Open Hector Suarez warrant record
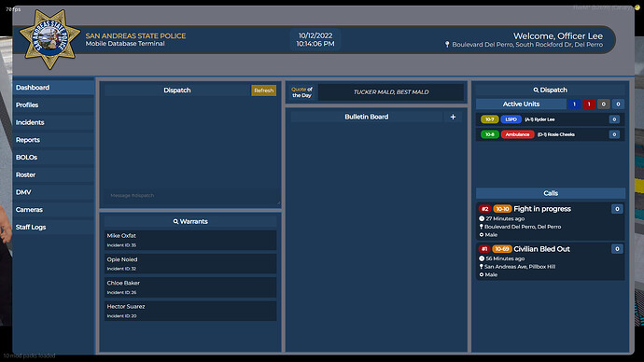 (x=190, y=311)
